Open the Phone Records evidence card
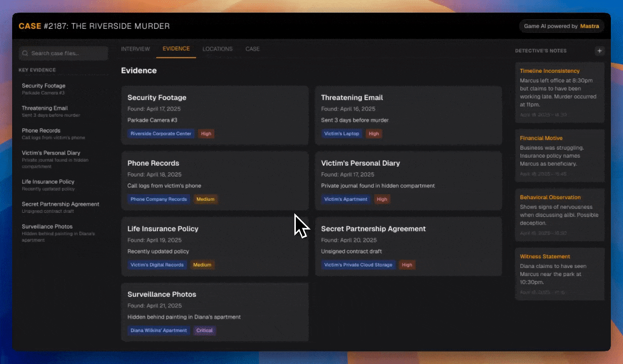623x364 pixels. click(x=214, y=180)
